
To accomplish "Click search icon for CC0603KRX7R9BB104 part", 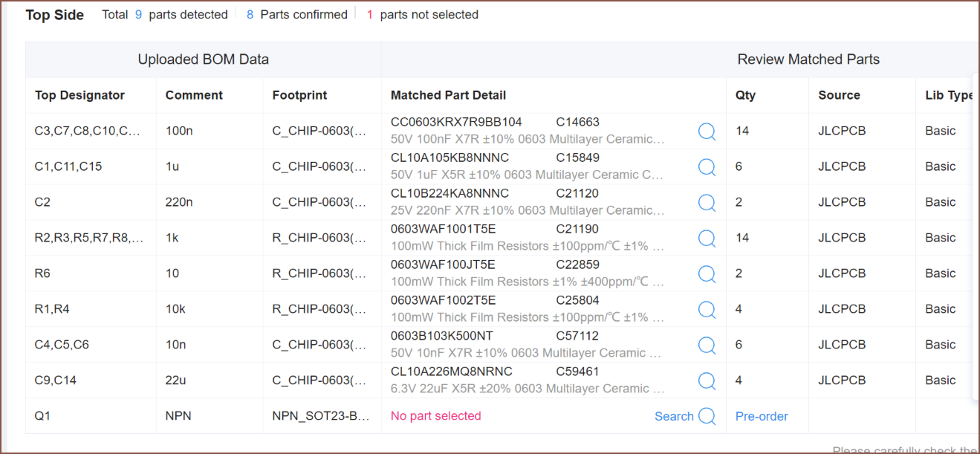I will pyautogui.click(x=707, y=132).
